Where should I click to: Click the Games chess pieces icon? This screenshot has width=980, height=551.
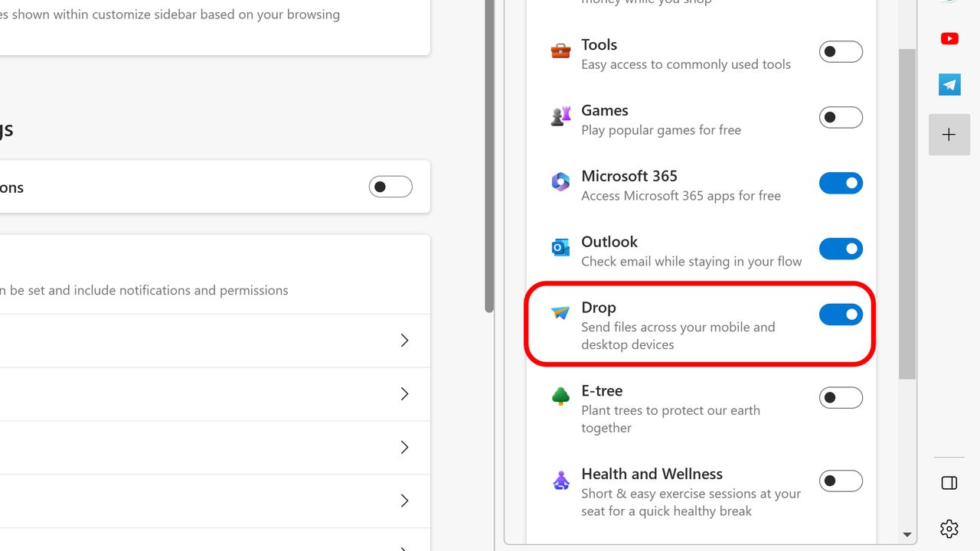pos(560,116)
